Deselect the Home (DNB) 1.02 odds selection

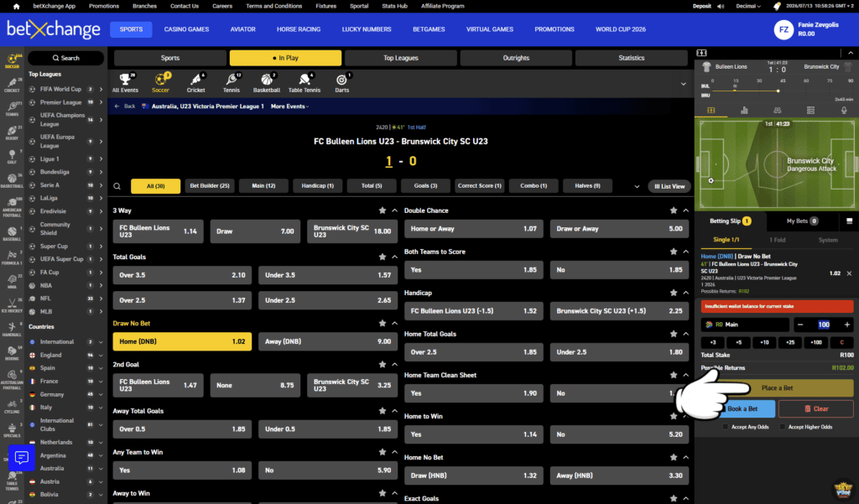182,341
